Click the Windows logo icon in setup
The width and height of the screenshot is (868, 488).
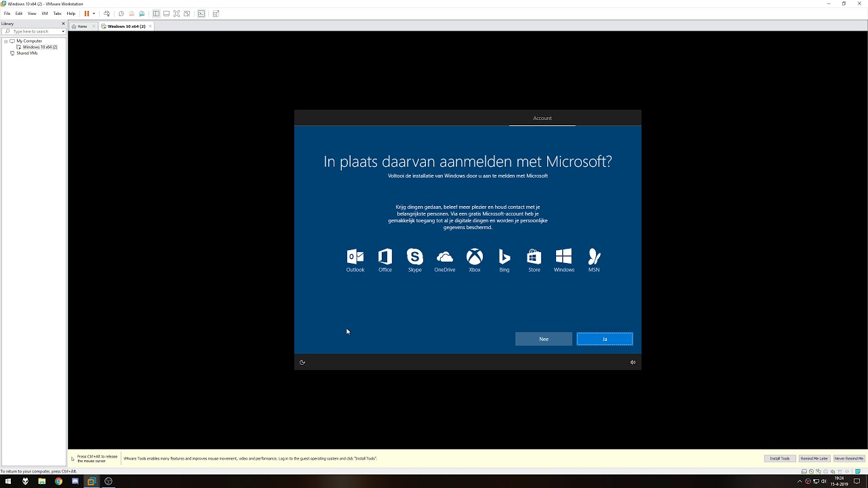[564, 257]
